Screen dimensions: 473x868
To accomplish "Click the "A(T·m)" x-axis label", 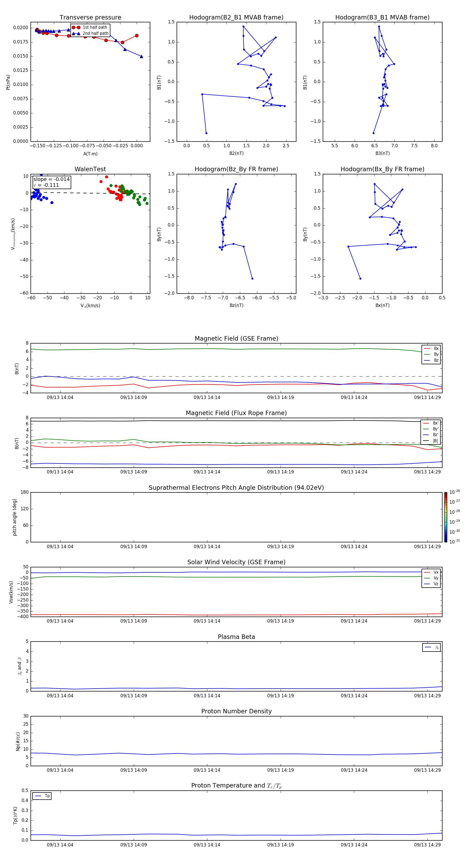I will tap(90, 154).
